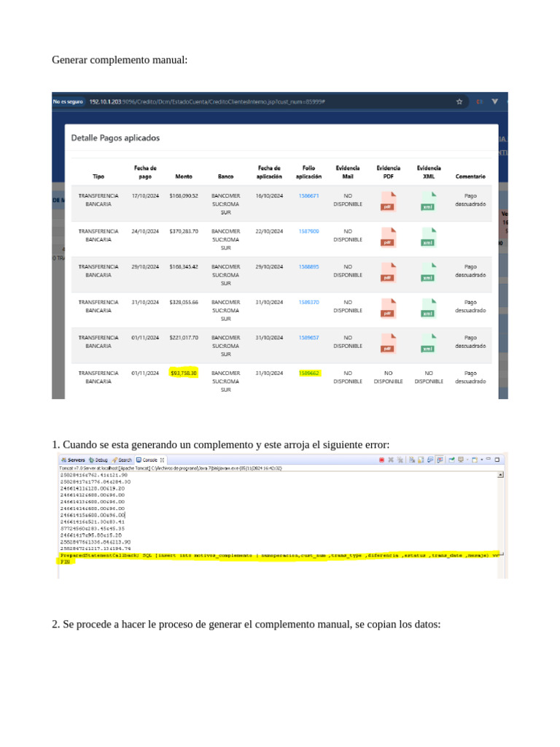The width and height of the screenshot is (560, 747).
Task: Click application date 22/10/2024
Action: pyautogui.click(x=269, y=231)
